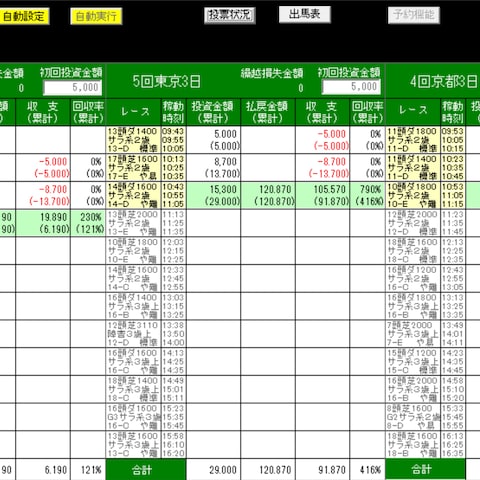Viewport: 480px width, 480px height.
Task: Edit the left-side 初回投資金額 5,000 field
Action: 73,88
